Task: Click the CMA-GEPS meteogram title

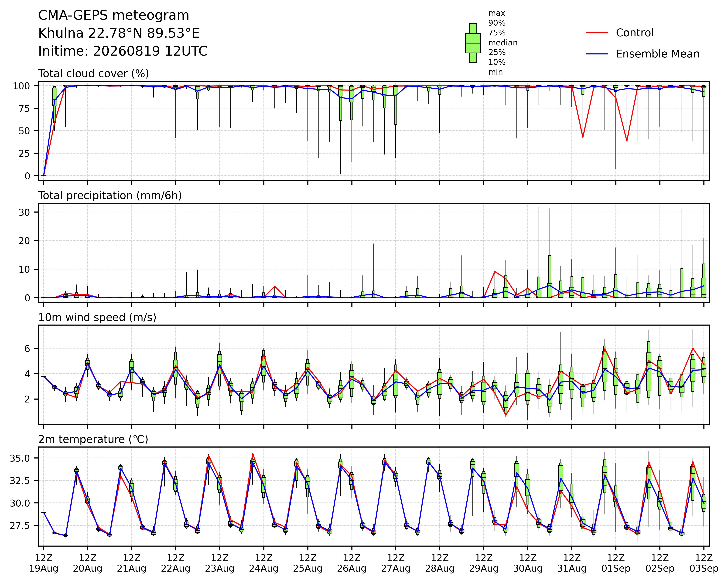Action: (114, 16)
